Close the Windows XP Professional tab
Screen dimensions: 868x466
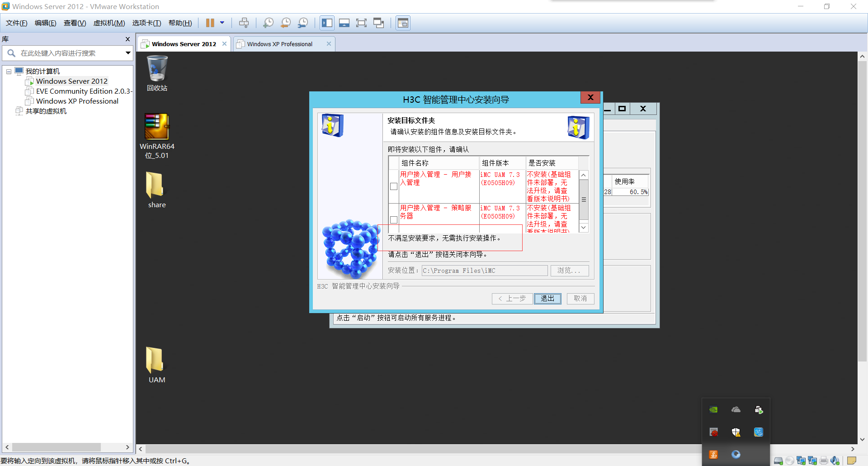point(329,44)
